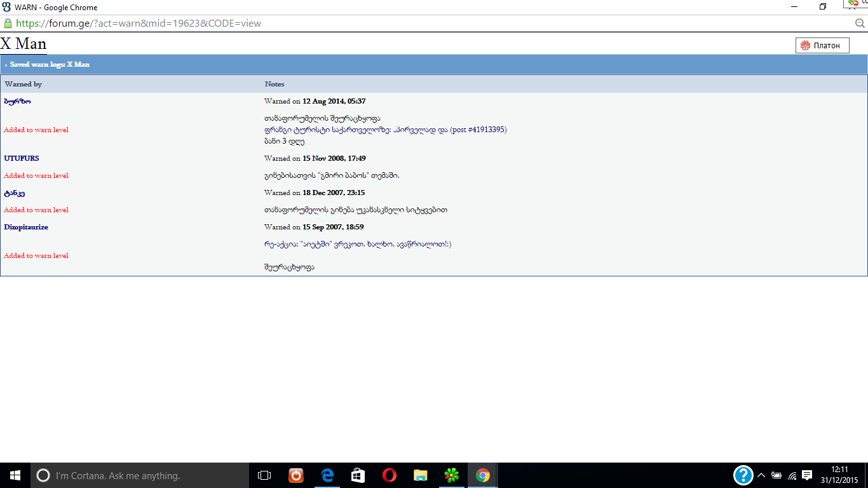Image resolution: width=868 pixels, height=488 pixels.
Task: Click 'Added to warn level' in ბურზო's row
Action: (x=36, y=130)
